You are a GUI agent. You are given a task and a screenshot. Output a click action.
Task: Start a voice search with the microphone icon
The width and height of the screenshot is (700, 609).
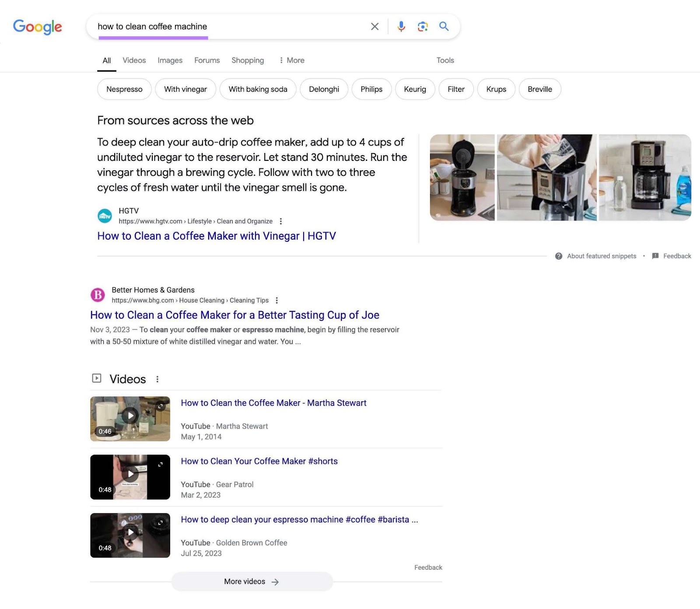[x=400, y=27]
